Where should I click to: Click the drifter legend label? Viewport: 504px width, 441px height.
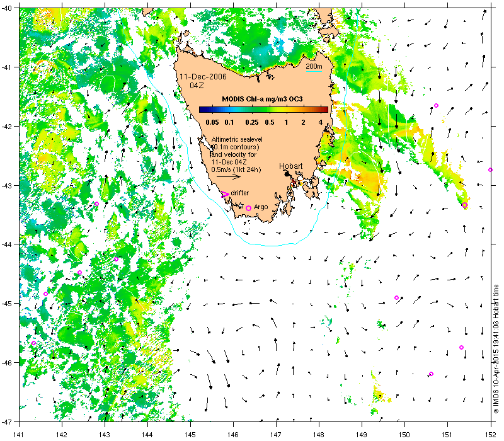click(x=240, y=193)
